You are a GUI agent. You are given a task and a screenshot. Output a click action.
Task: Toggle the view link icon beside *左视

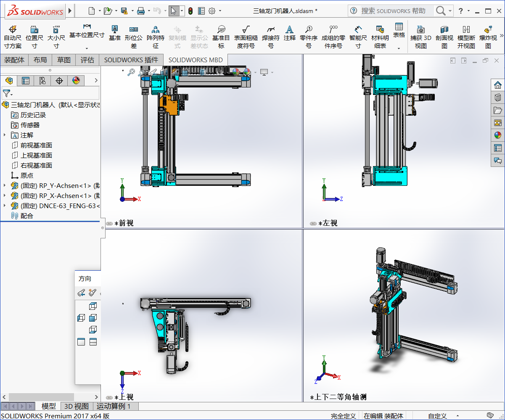pyautogui.click(x=313, y=224)
